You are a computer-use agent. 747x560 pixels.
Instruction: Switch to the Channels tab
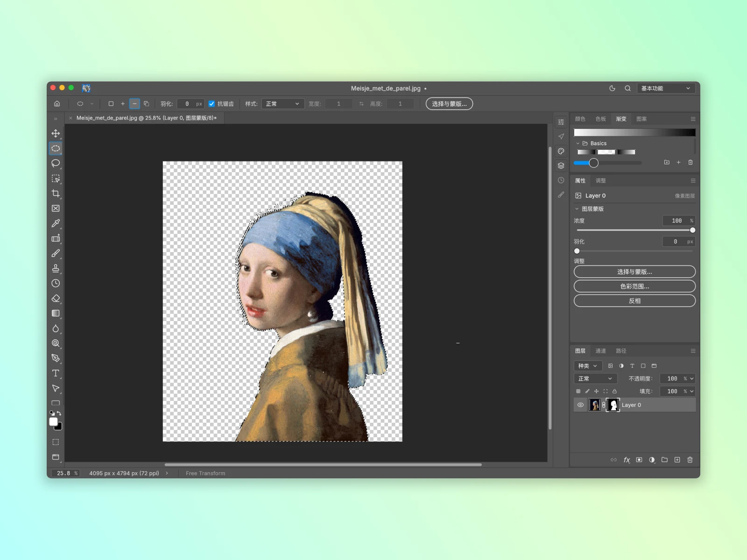point(600,351)
